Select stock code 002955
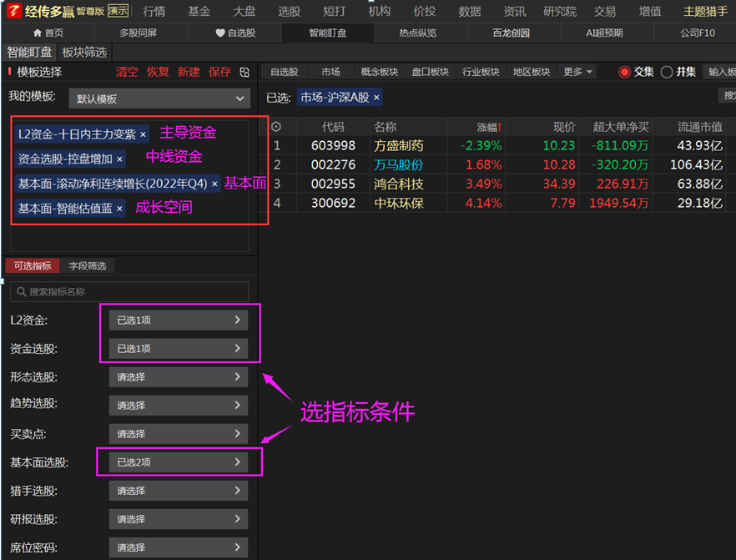The height and width of the screenshot is (560, 736). click(x=333, y=184)
